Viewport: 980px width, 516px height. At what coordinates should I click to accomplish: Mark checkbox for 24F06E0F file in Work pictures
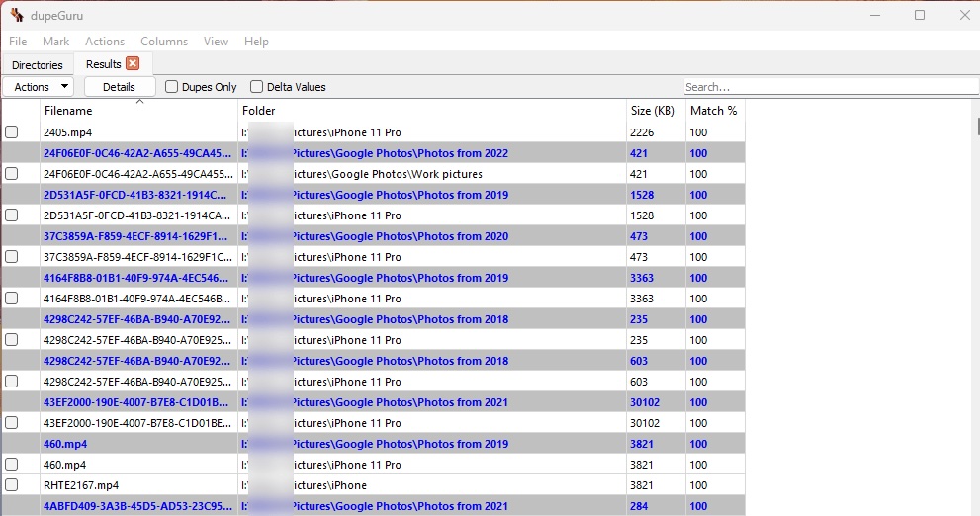11,174
